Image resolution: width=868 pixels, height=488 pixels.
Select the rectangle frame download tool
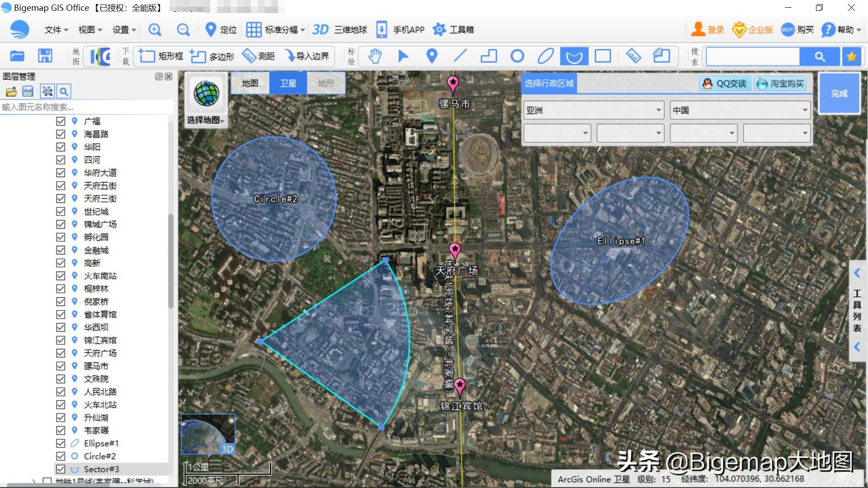pyautogui.click(x=160, y=56)
